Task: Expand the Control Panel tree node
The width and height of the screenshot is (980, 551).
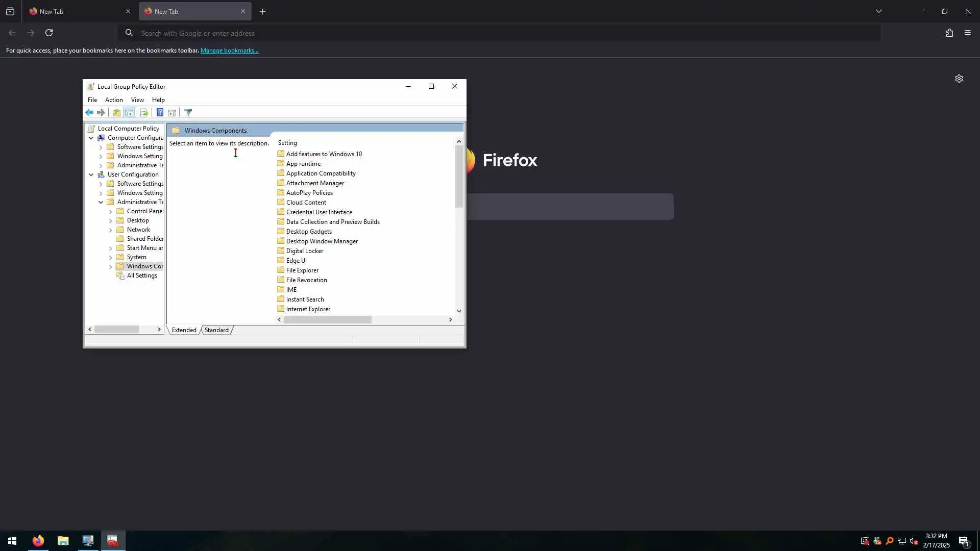Action: click(111, 211)
